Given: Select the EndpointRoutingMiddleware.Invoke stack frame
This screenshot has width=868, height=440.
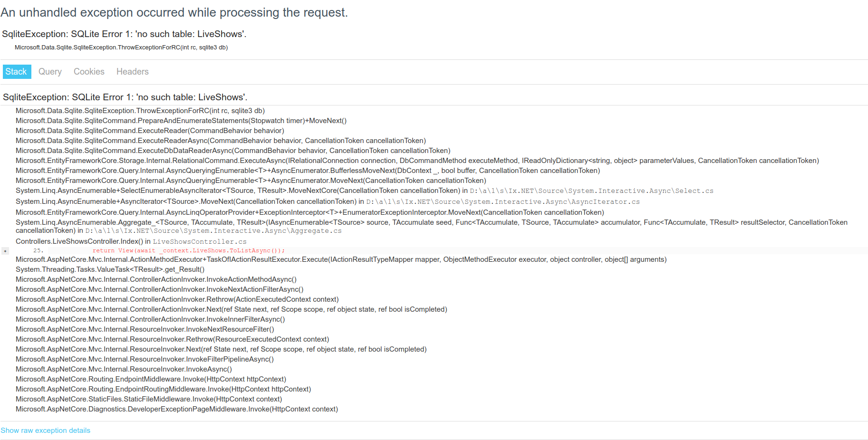Looking at the screenshot, I should pos(163,389).
